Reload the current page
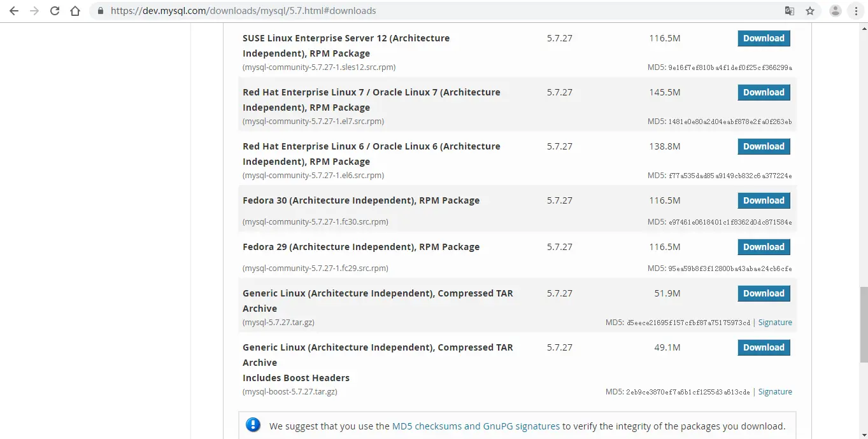Image resolution: width=868 pixels, height=439 pixels. pyautogui.click(x=55, y=11)
